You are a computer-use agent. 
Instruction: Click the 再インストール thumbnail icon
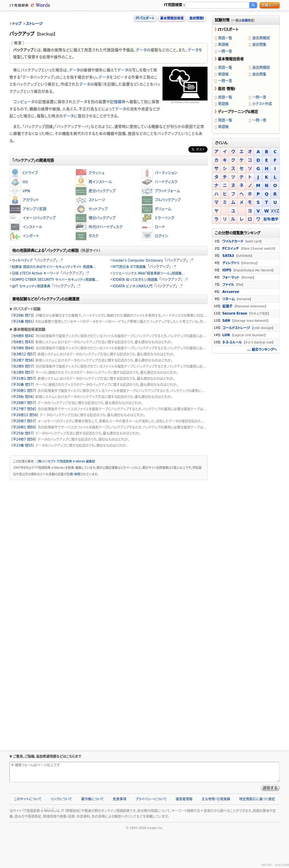coord(81,182)
